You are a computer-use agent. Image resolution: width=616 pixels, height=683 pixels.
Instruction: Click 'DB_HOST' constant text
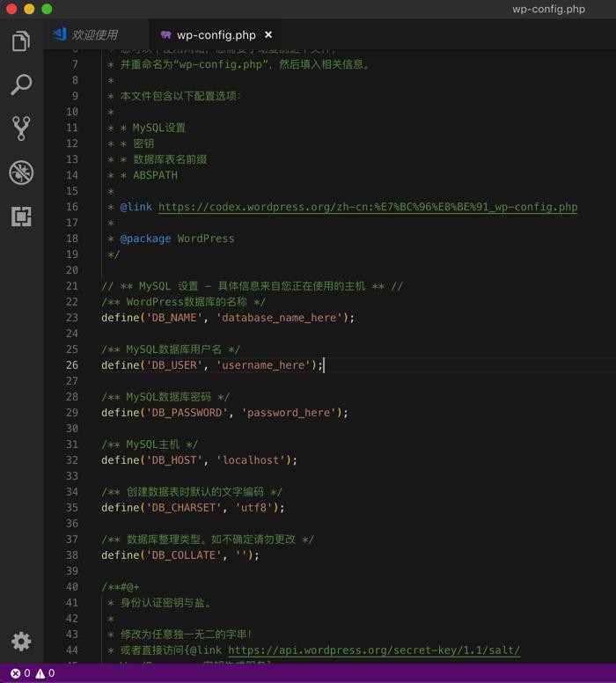(174, 460)
